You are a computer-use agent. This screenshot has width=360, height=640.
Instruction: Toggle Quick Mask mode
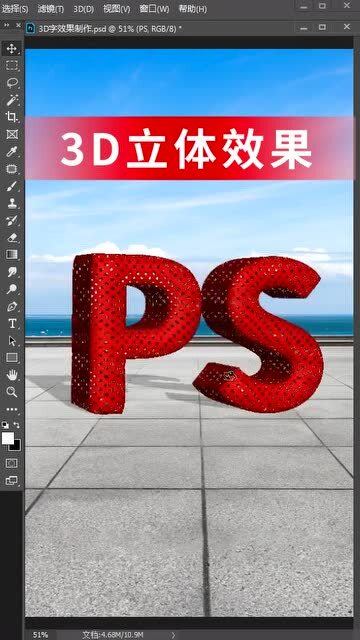12,463
